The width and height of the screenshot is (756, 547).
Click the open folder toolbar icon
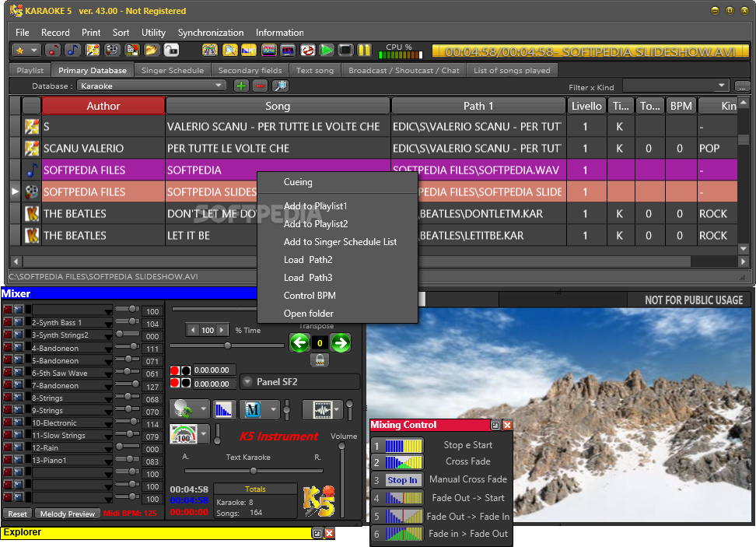[152, 50]
